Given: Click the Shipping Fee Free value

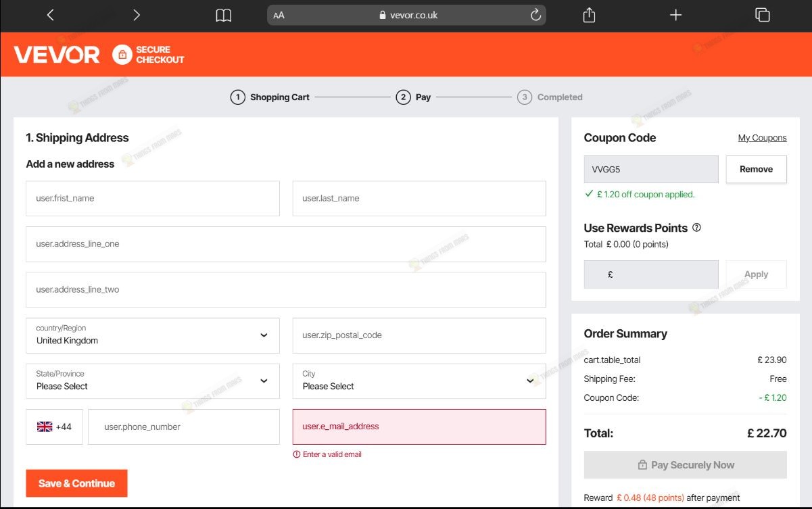Looking at the screenshot, I should (x=778, y=379).
